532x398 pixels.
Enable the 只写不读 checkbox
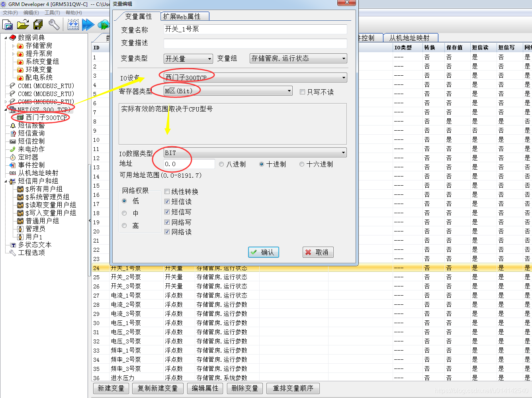tap(302, 92)
